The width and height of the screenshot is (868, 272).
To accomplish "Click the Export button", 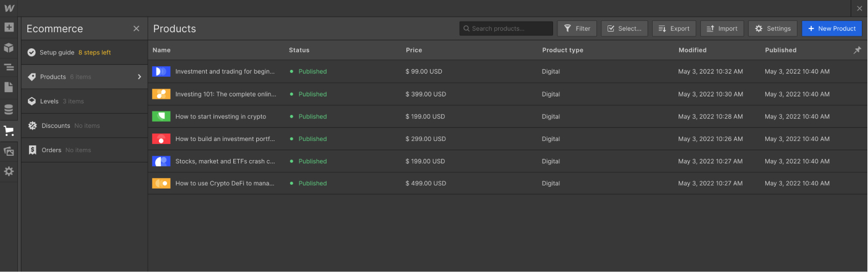I will [x=674, y=28].
